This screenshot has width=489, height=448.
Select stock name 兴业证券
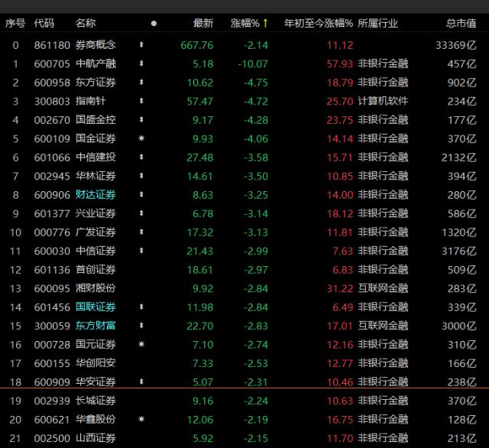(x=96, y=213)
